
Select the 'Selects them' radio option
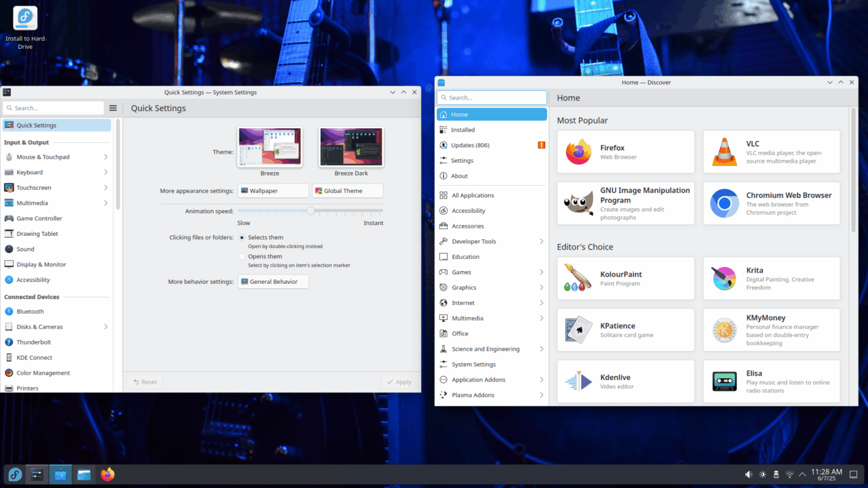coord(242,238)
